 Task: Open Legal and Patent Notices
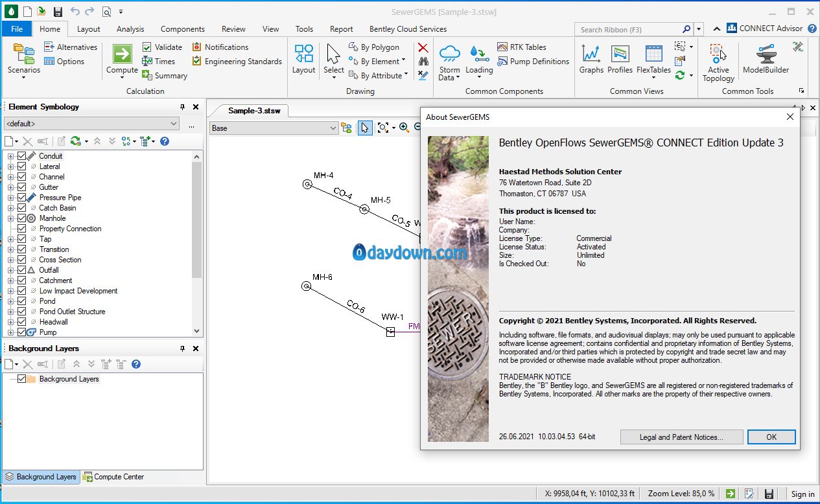tap(681, 437)
